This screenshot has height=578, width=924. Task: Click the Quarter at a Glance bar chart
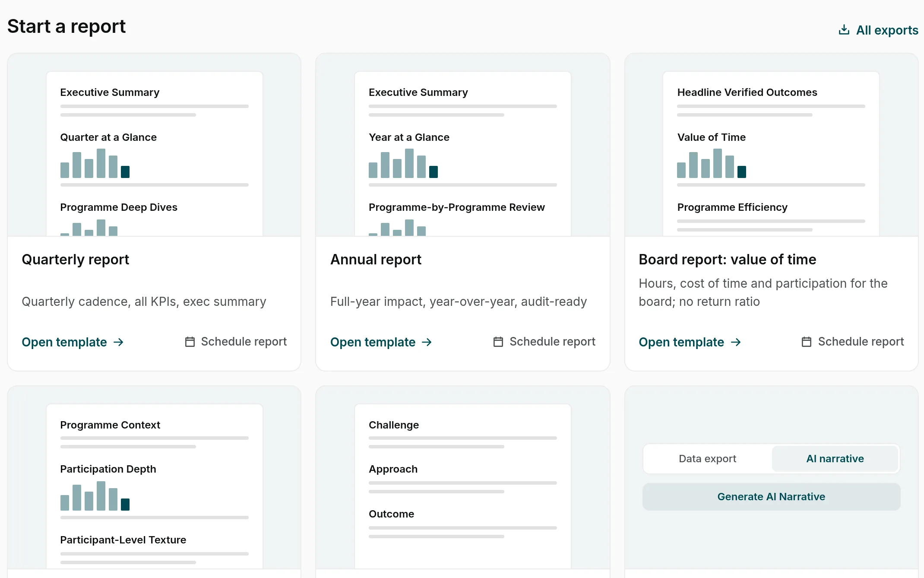pyautogui.click(x=95, y=163)
